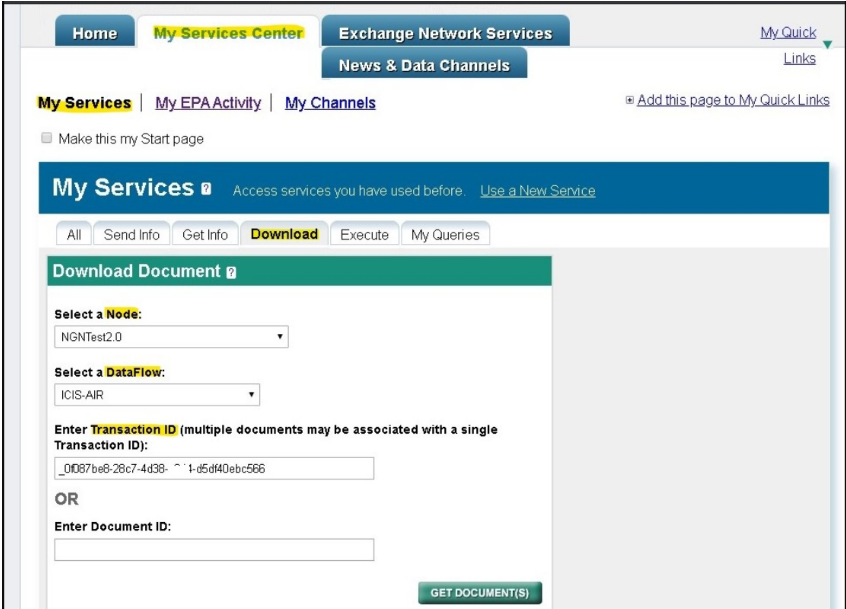Screen dimensions: 846x609
Task: Switch to Exchange Network Services tab
Action: 445,33
